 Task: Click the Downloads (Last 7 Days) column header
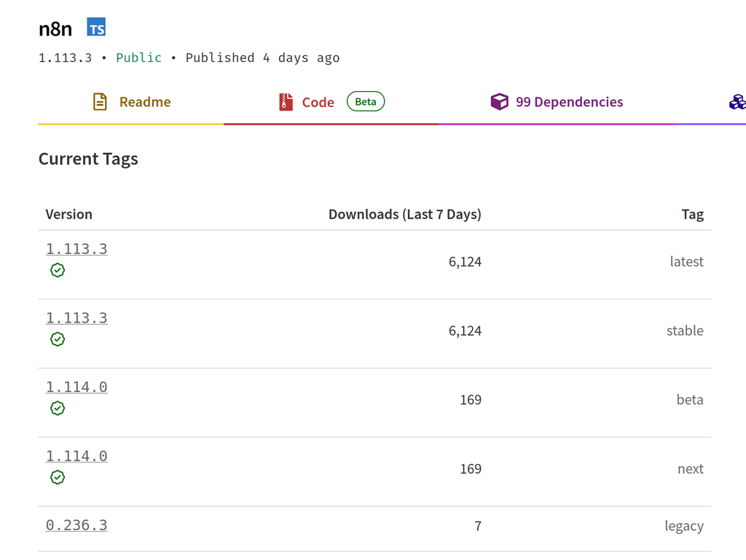404,214
